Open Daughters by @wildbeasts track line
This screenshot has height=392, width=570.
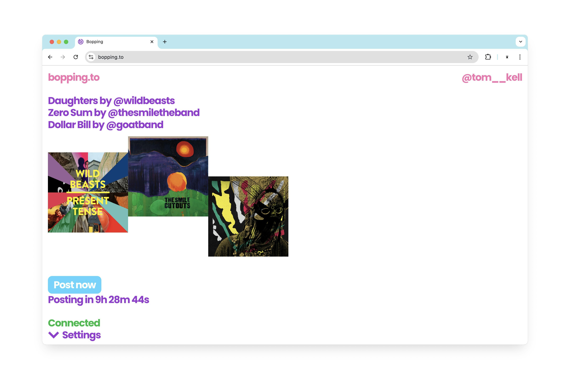pos(111,101)
